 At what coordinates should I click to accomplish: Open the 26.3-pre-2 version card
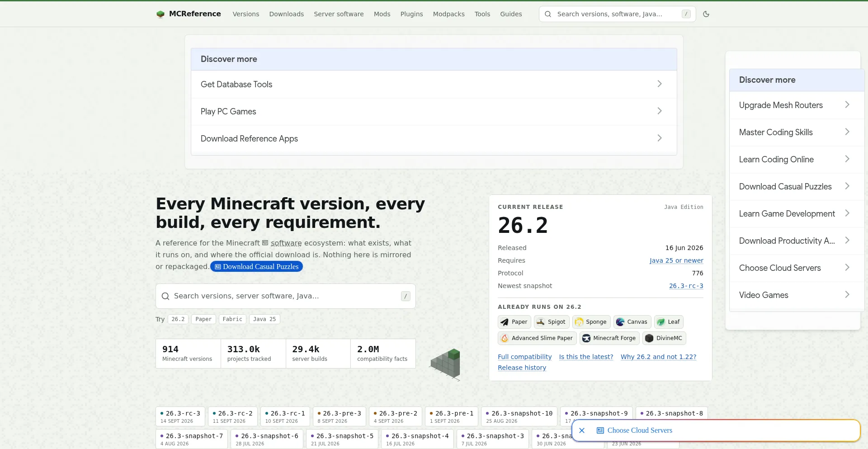coord(396,416)
